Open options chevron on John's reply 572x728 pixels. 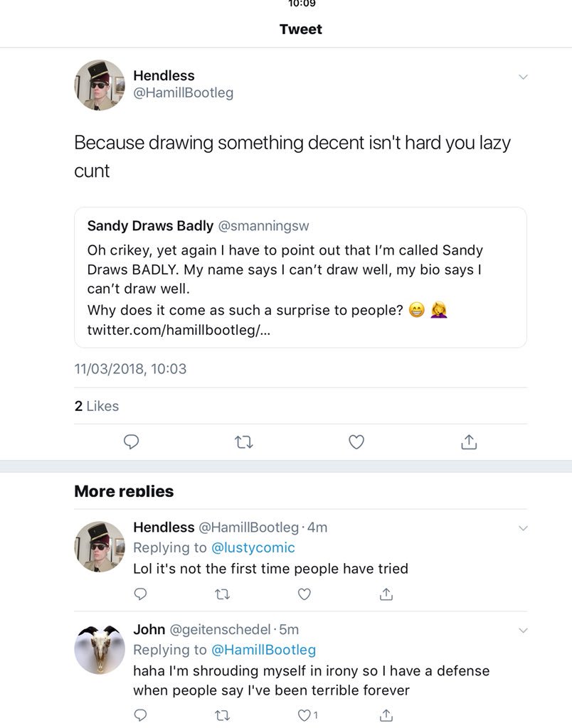(x=524, y=631)
